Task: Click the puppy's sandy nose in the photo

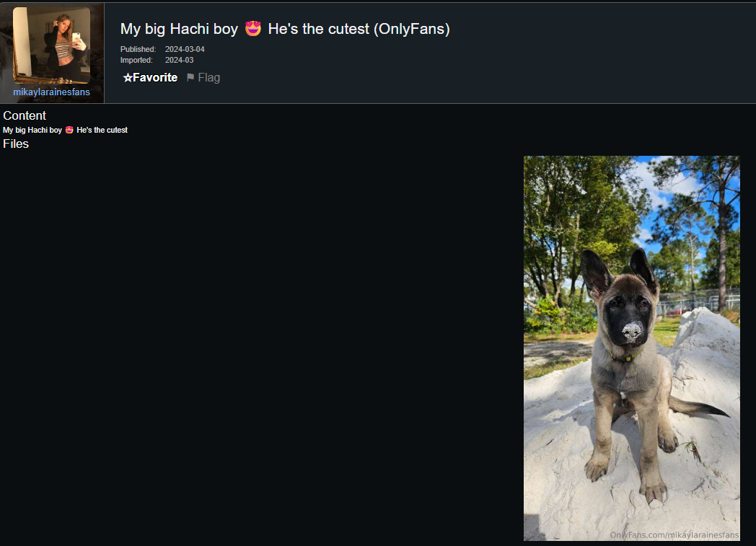Action: coord(632,332)
